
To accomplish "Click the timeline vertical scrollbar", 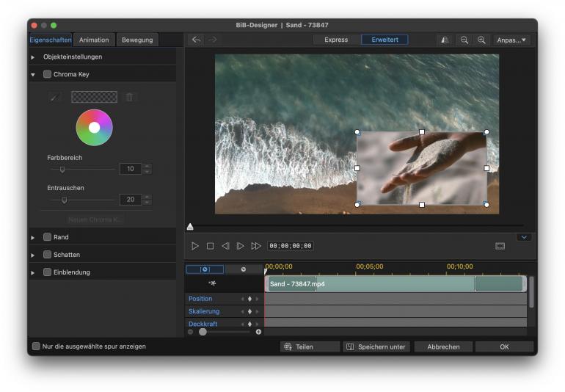I will tap(531, 292).
